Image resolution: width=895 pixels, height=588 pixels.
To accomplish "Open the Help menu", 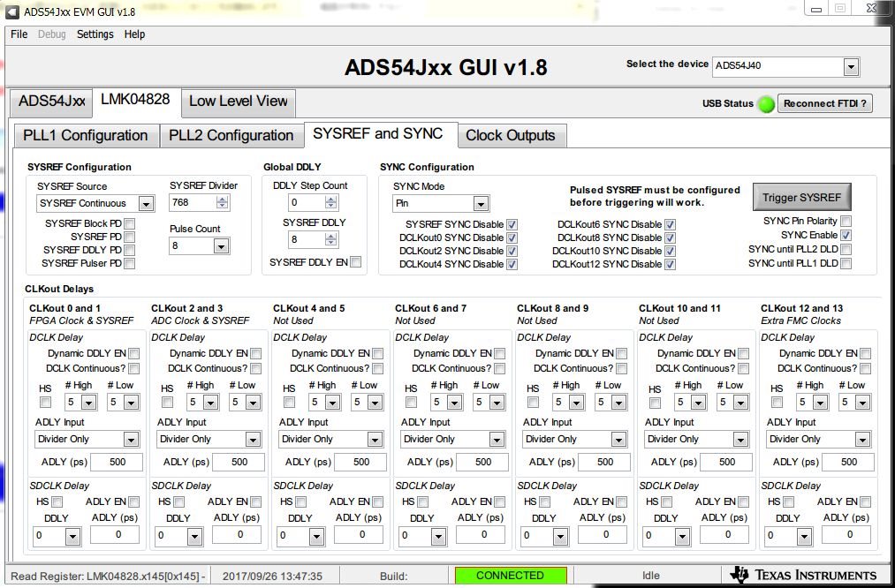I will pos(134,34).
